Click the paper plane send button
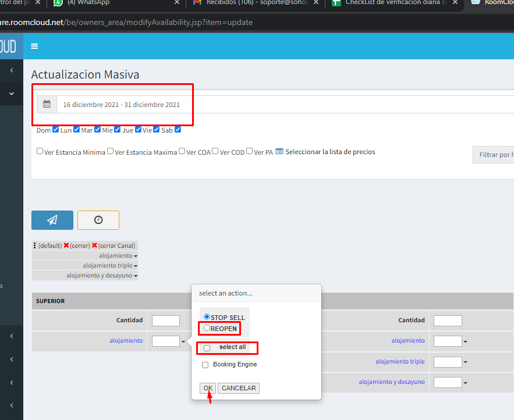This screenshot has height=420, width=514. (x=52, y=220)
